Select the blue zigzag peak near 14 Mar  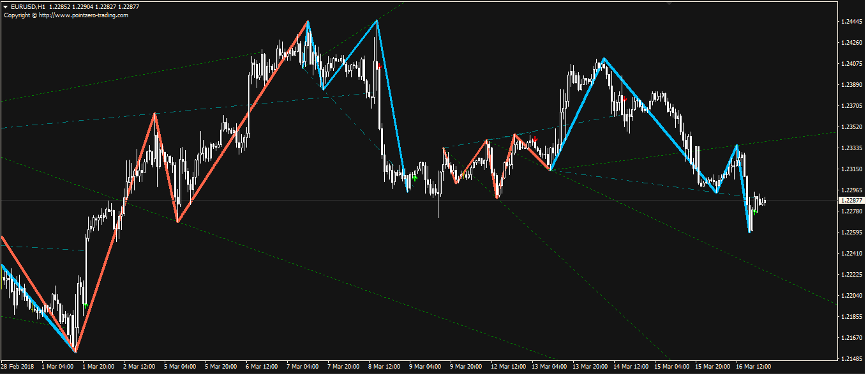pos(603,59)
